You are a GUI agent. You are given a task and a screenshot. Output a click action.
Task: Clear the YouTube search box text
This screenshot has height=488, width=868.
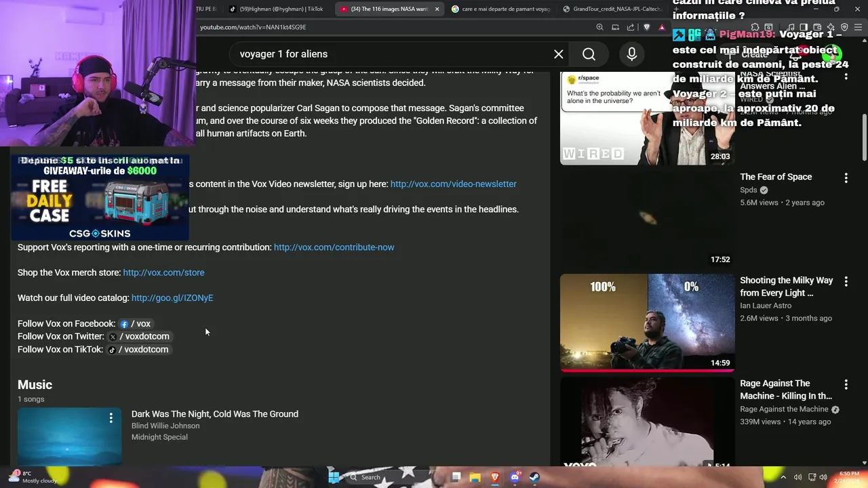pos(559,54)
